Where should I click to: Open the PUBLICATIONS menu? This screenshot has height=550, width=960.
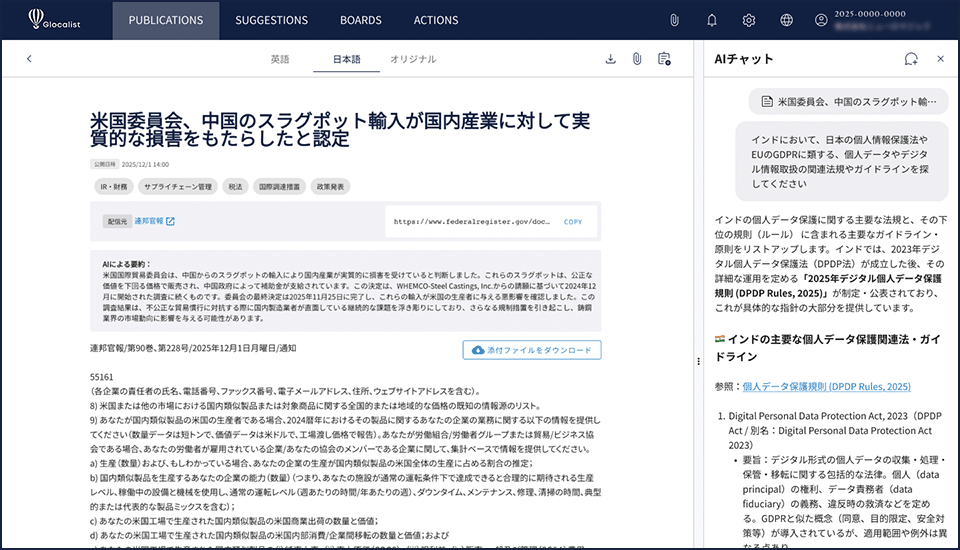166,20
